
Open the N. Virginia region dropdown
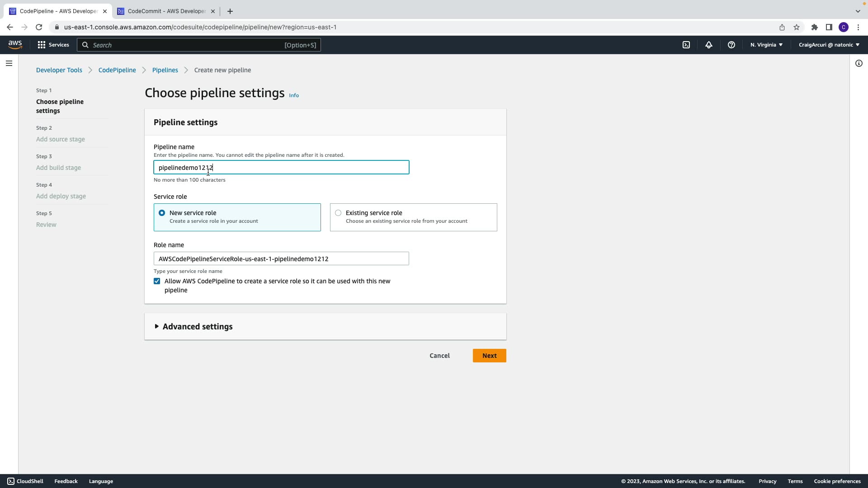click(x=766, y=45)
